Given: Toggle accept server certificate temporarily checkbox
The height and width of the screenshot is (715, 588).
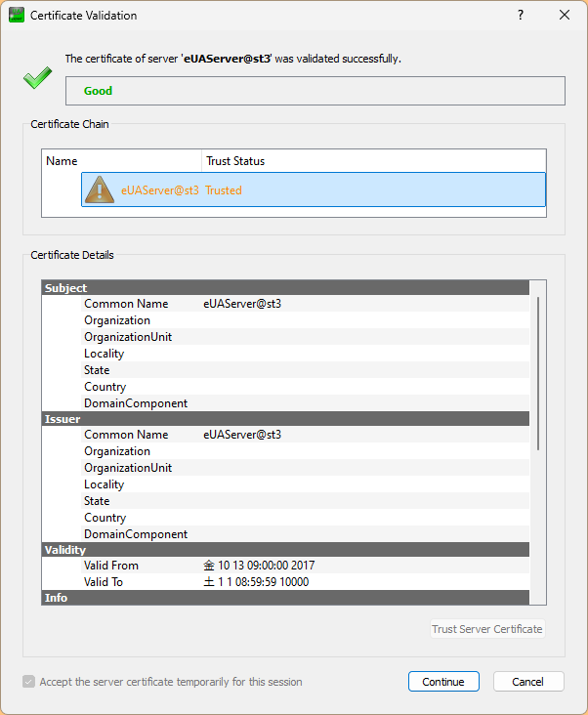Looking at the screenshot, I should pyautogui.click(x=29, y=682).
